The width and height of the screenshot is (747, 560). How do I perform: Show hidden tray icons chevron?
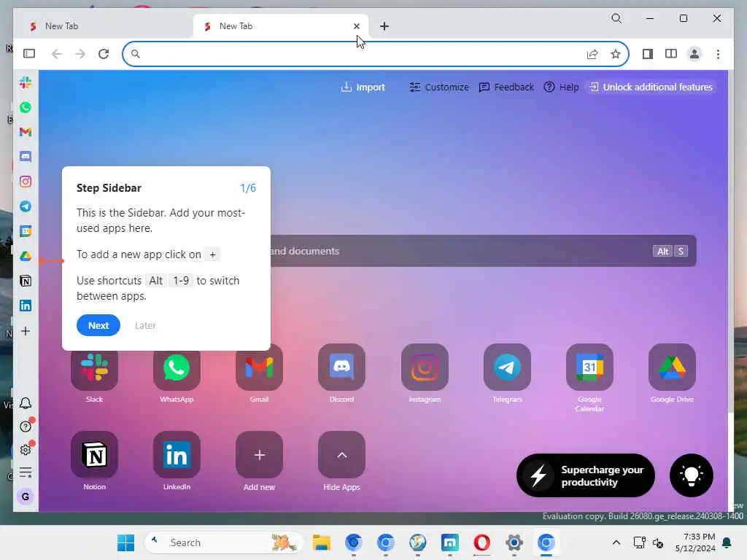[x=616, y=542]
